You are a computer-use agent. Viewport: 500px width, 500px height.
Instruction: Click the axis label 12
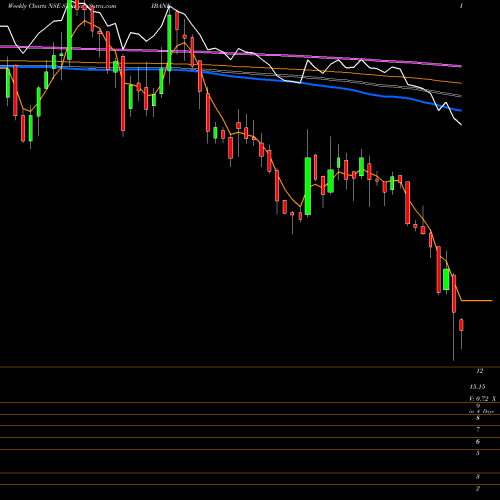(x=480, y=371)
